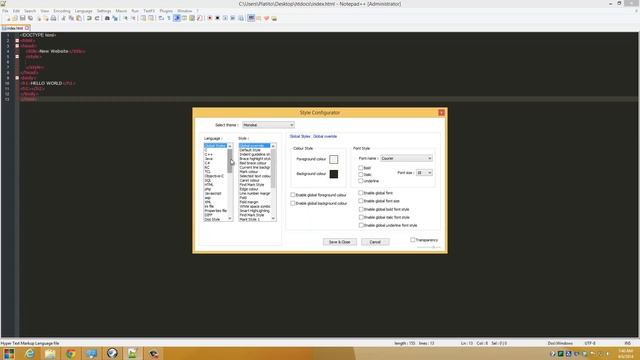
Task: Click the Zoom Out toolbar icon
Action: point(133,18)
